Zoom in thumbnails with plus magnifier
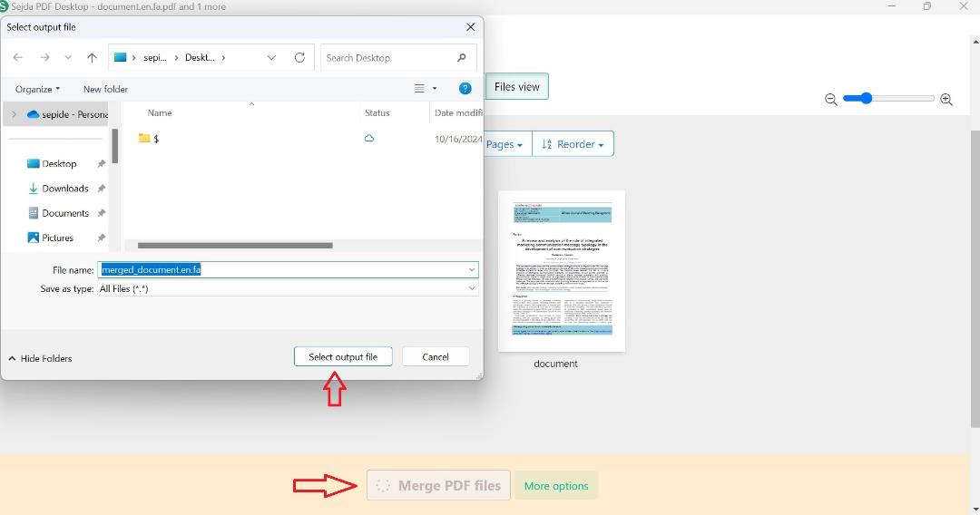This screenshot has height=515, width=980. pyautogui.click(x=946, y=99)
